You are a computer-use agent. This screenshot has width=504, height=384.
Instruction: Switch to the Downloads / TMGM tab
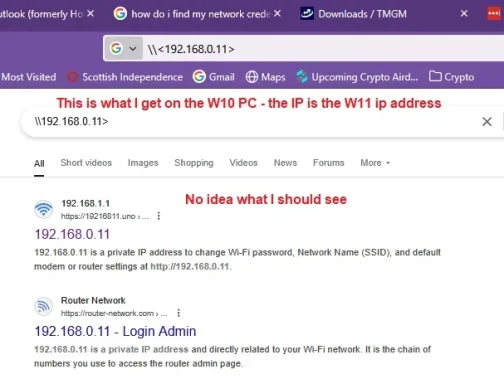tap(362, 14)
